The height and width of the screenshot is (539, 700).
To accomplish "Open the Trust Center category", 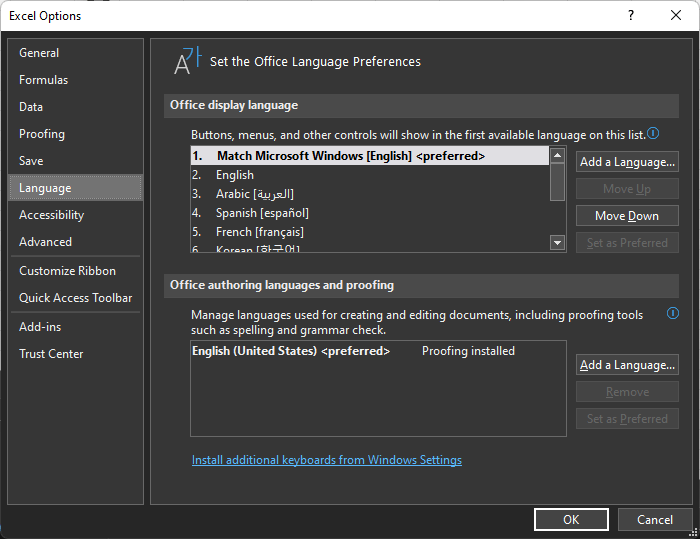I will tap(75, 354).
